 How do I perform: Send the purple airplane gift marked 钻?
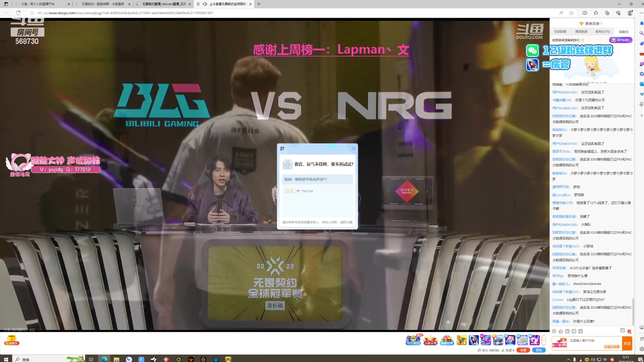pos(486,340)
